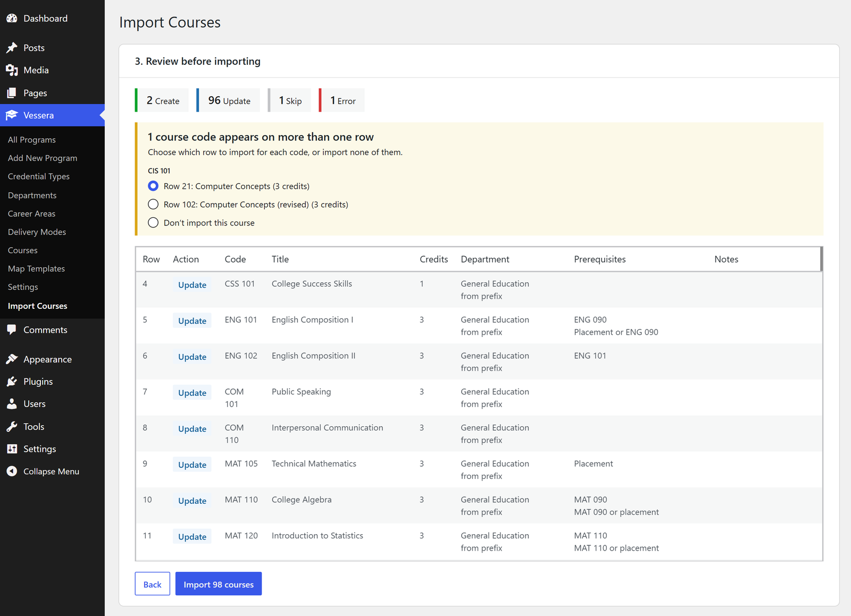Click Update action badge for MAT 120
The width and height of the screenshot is (851, 616).
click(192, 537)
